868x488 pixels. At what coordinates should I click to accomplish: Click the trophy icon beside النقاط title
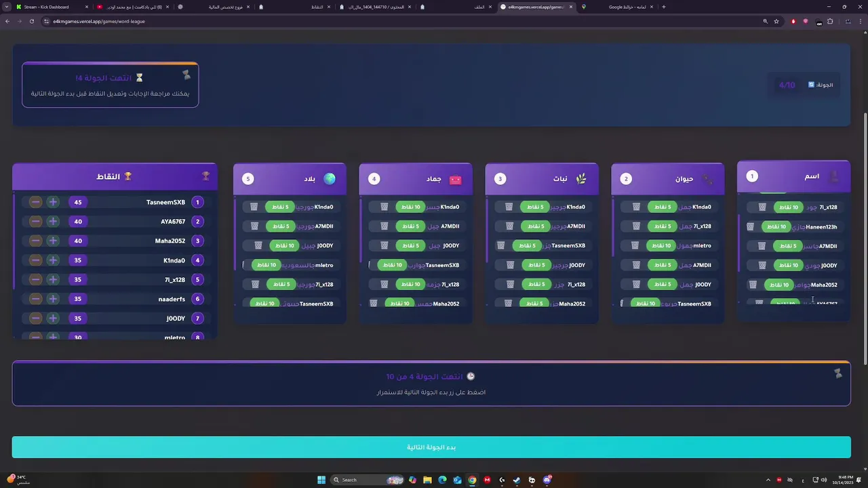(127, 176)
